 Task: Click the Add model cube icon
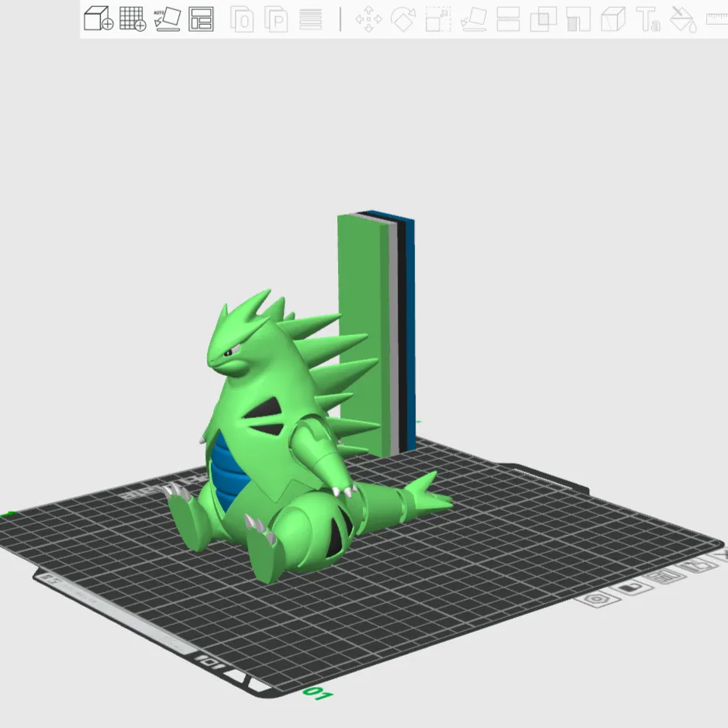tap(98, 19)
